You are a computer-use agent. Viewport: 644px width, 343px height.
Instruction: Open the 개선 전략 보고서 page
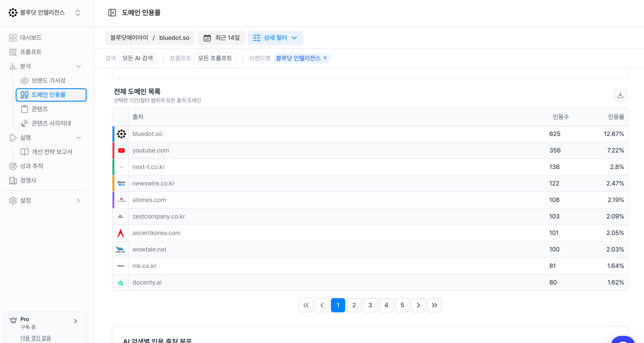52,152
